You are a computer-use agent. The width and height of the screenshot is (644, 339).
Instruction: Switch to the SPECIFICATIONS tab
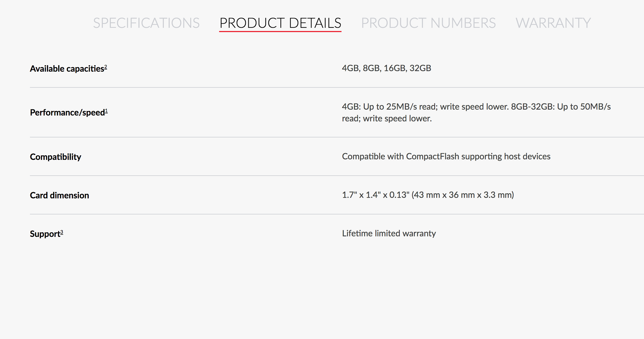(x=146, y=23)
